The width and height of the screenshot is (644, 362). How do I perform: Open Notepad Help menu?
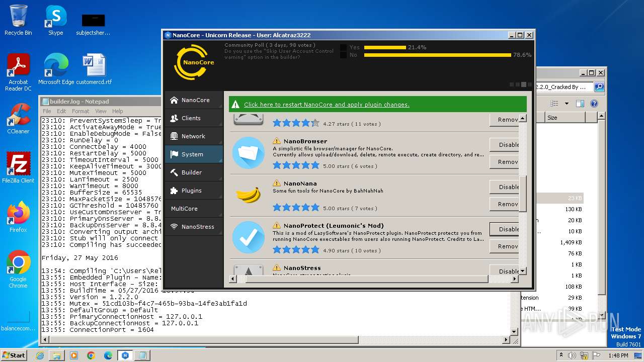pyautogui.click(x=117, y=111)
